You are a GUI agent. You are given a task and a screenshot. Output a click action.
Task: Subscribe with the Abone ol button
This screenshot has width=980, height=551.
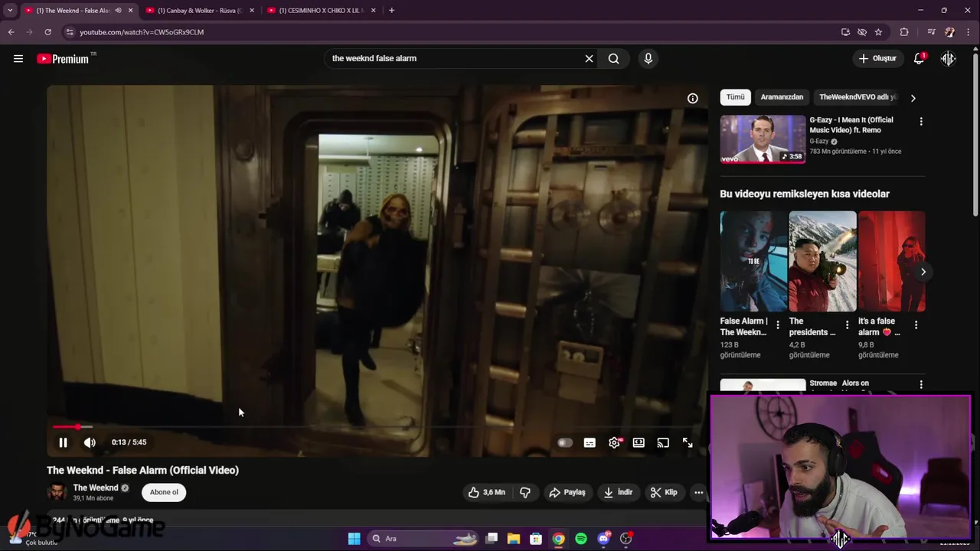click(x=164, y=492)
